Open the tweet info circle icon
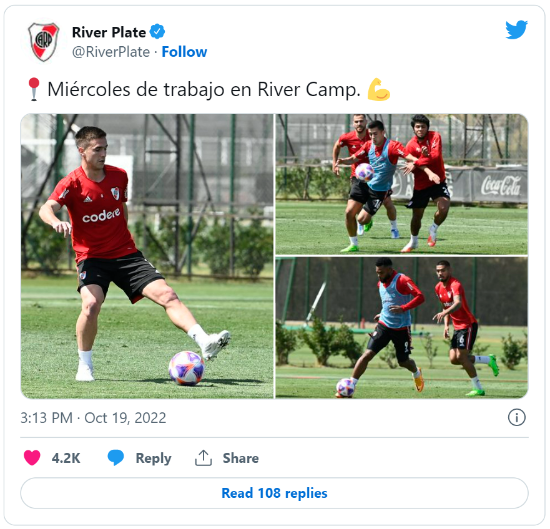This screenshot has width=550, height=529. pos(517,417)
